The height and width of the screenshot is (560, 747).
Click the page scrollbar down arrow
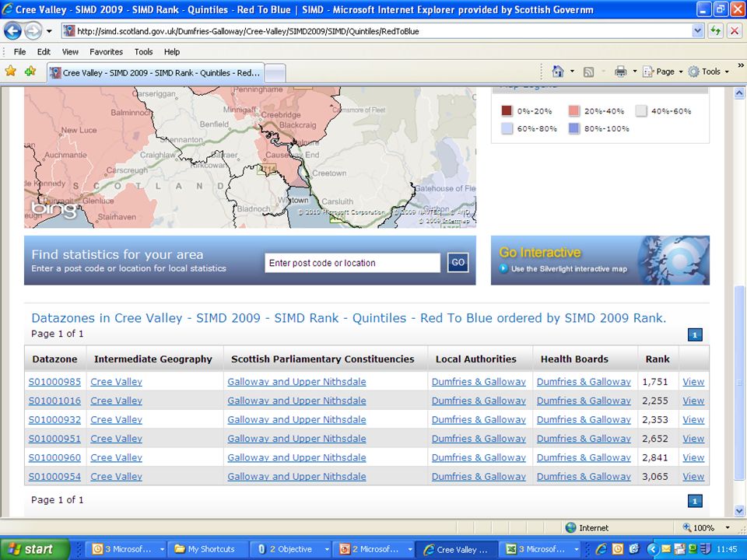tap(739, 512)
